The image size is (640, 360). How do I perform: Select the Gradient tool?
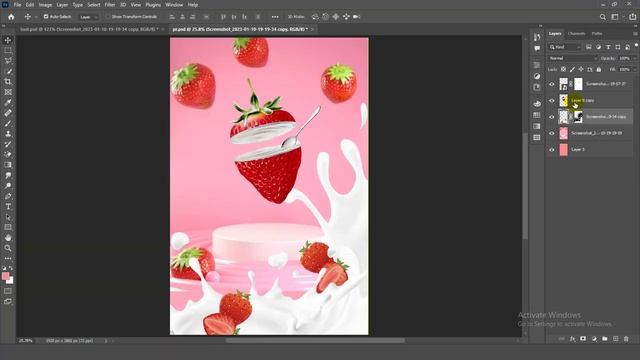click(x=8, y=165)
